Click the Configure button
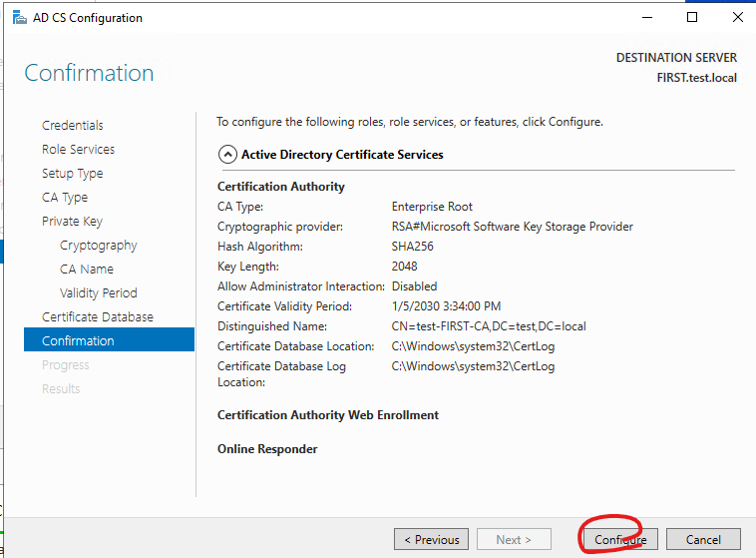This screenshot has height=558, width=756. point(620,539)
